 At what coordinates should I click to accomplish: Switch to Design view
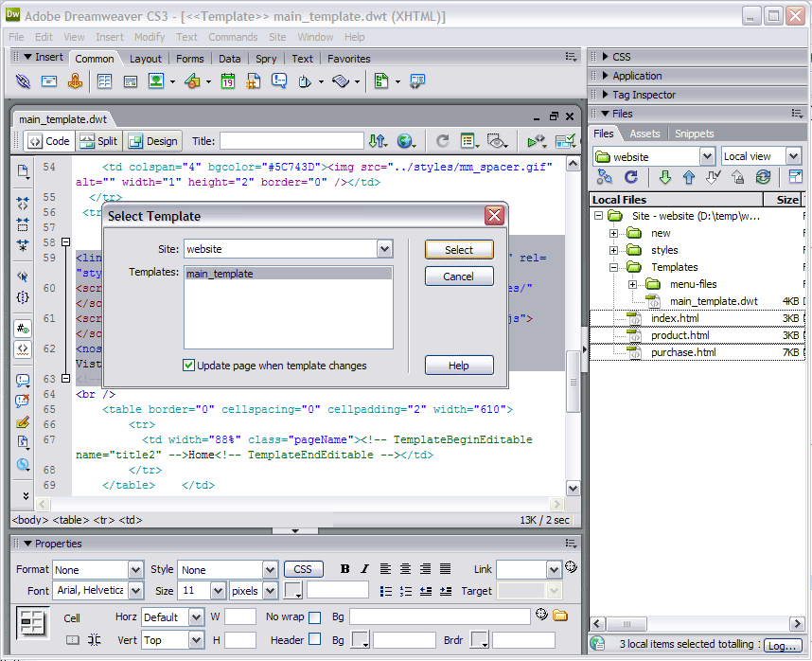tap(153, 141)
